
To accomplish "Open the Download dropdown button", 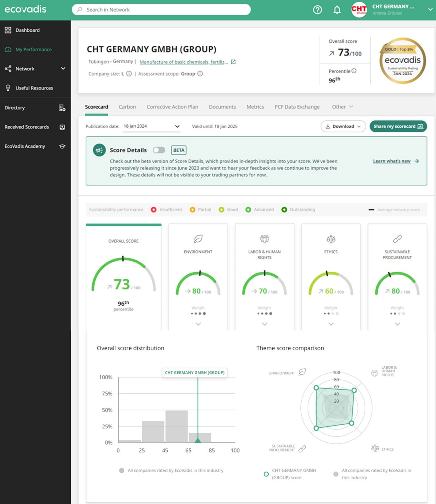I will [x=343, y=126].
